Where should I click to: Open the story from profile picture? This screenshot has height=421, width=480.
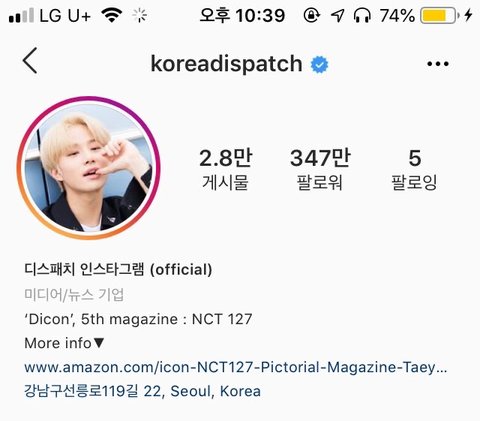(x=89, y=168)
